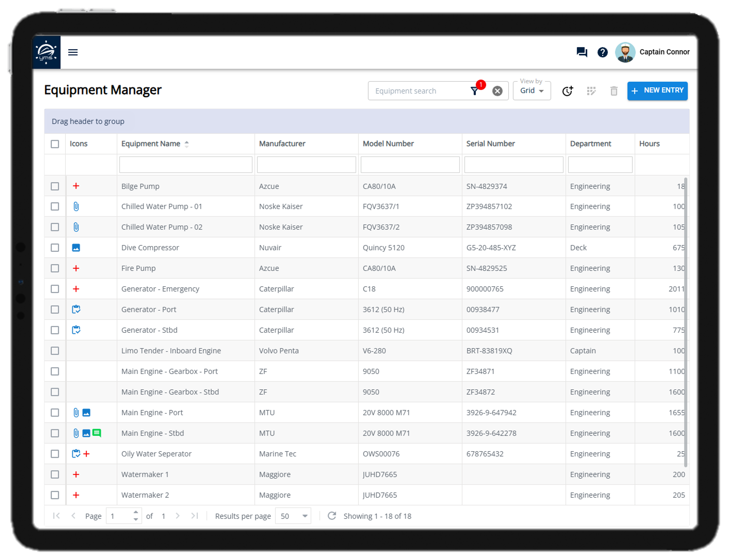Image resolution: width=729 pixels, height=560 pixels.
Task: Click paperclip icon for Chilled Water Pump - 02
Action: (76, 227)
